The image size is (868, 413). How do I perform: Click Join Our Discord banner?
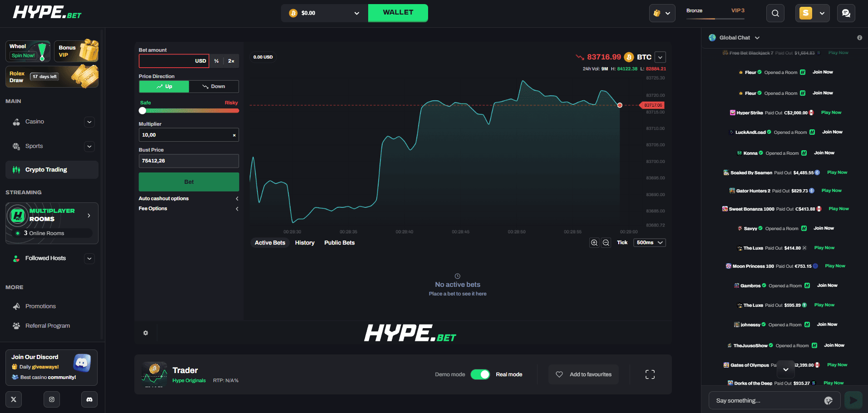51,367
